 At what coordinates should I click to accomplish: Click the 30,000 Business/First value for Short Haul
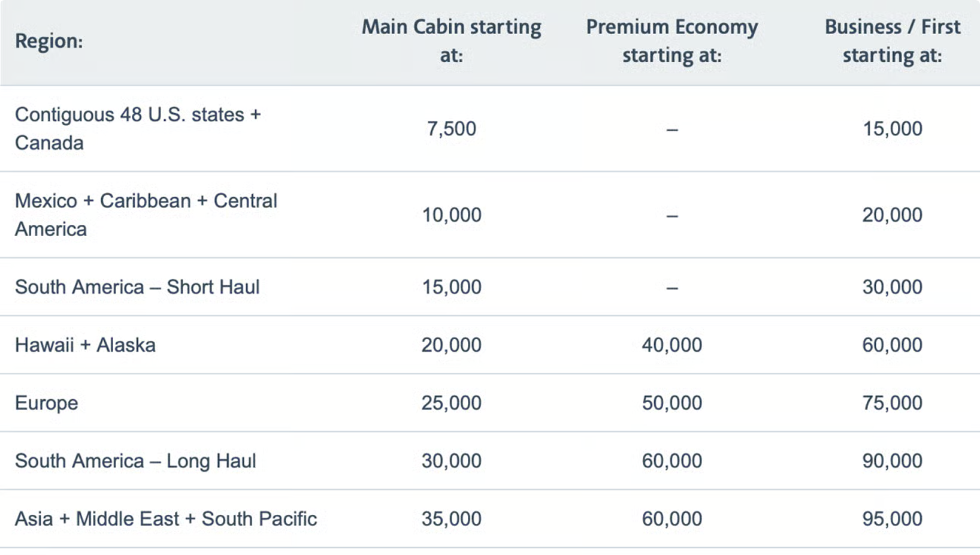[892, 287]
